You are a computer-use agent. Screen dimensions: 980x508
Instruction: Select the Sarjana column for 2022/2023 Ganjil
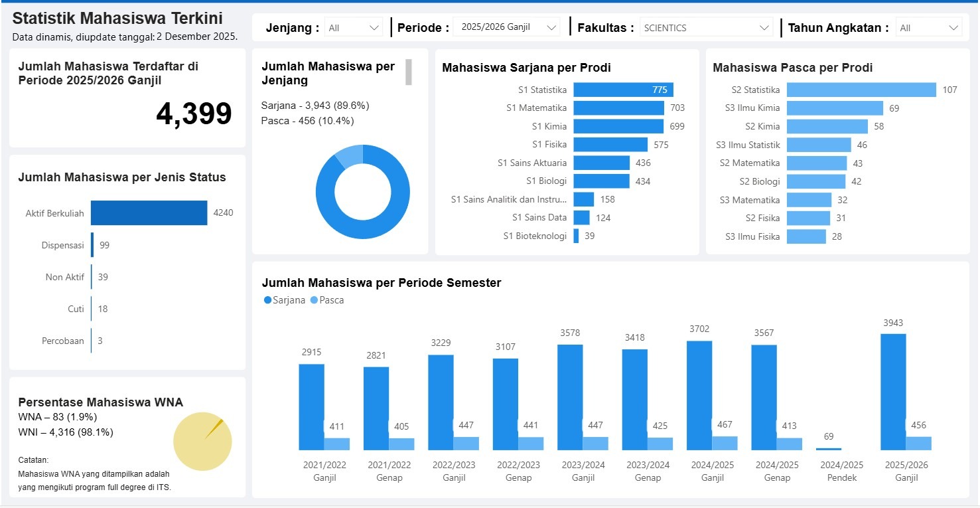click(x=441, y=402)
